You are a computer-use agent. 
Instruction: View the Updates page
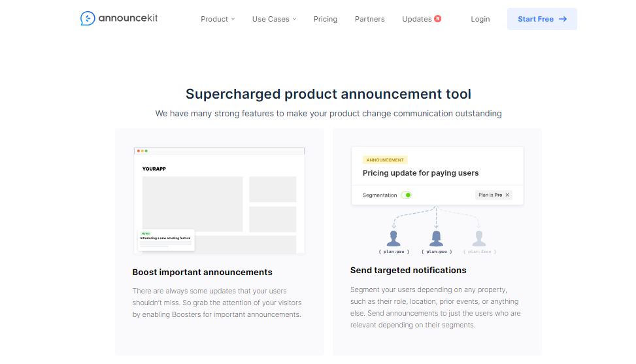tap(416, 19)
